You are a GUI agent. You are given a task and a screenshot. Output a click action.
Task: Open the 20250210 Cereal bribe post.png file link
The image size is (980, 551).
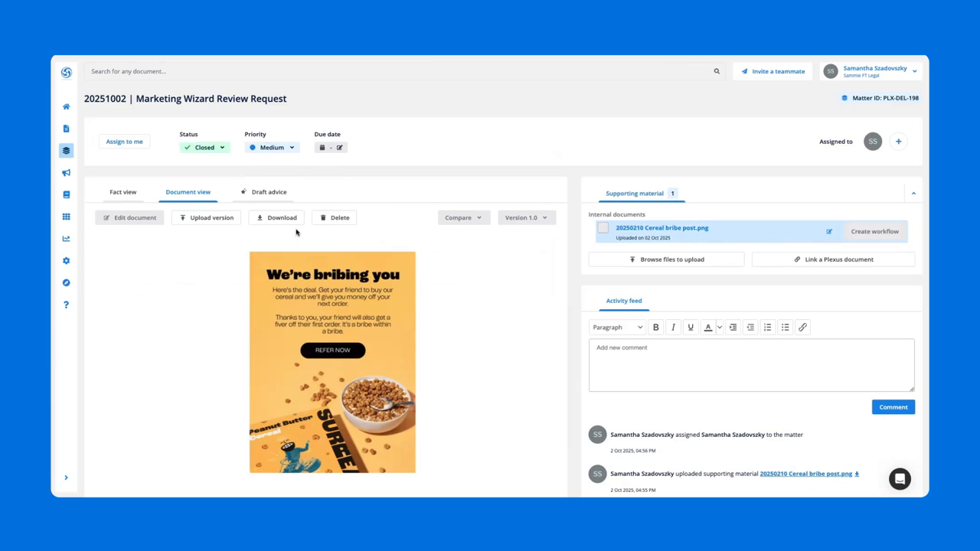coord(662,228)
